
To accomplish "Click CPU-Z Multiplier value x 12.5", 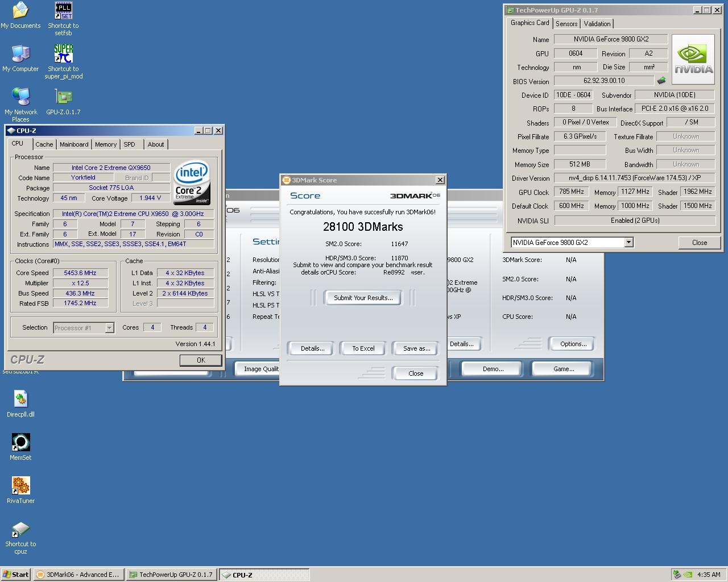I will (80, 283).
